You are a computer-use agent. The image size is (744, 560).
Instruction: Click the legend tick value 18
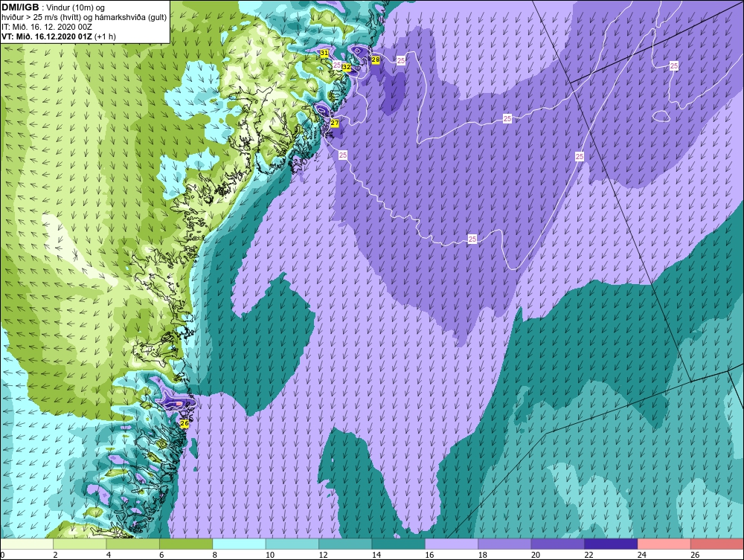coord(482,555)
